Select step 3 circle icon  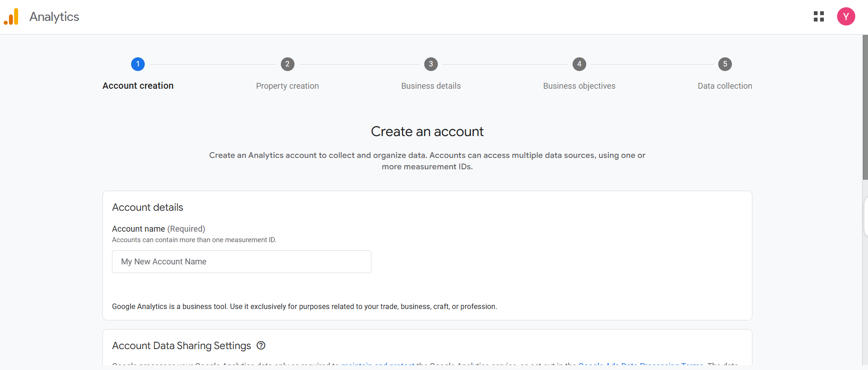431,64
